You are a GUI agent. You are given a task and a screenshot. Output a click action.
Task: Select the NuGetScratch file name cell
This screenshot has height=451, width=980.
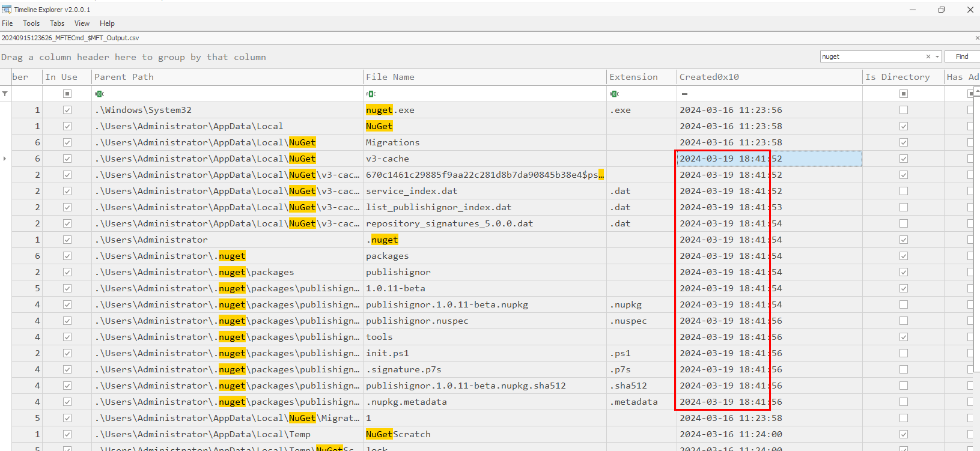point(485,434)
